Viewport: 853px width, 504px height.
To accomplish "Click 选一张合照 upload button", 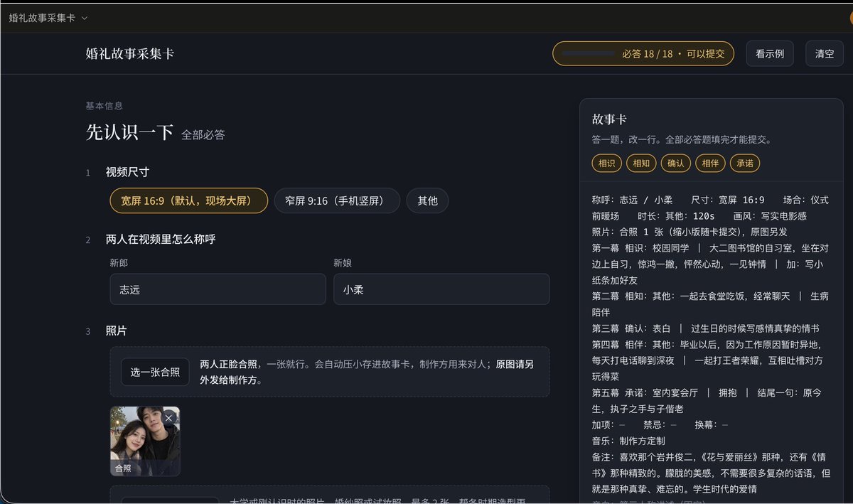I will click(x=155, y=372).
